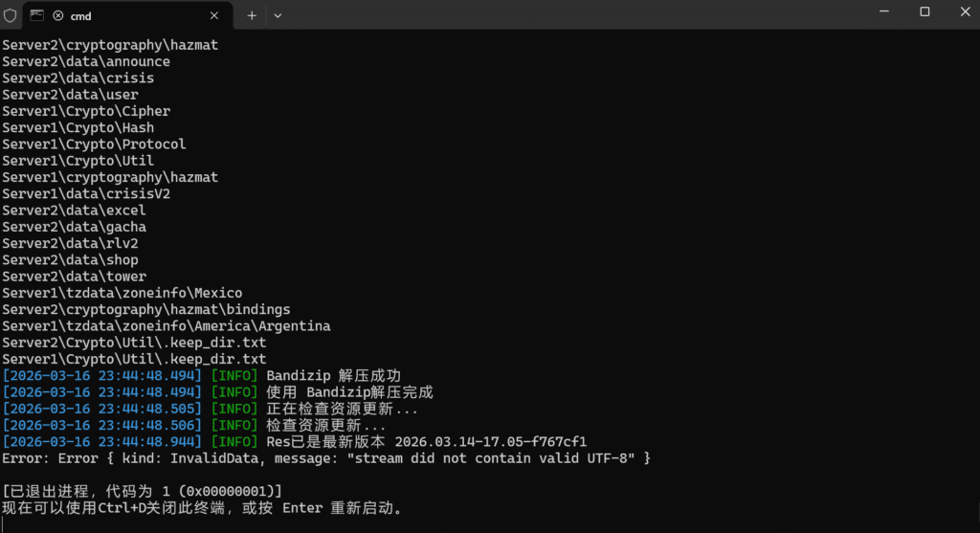Viewport: 980px width, 533px height.
Task: Close the cmd tab
Action: [x=214, y=15]
